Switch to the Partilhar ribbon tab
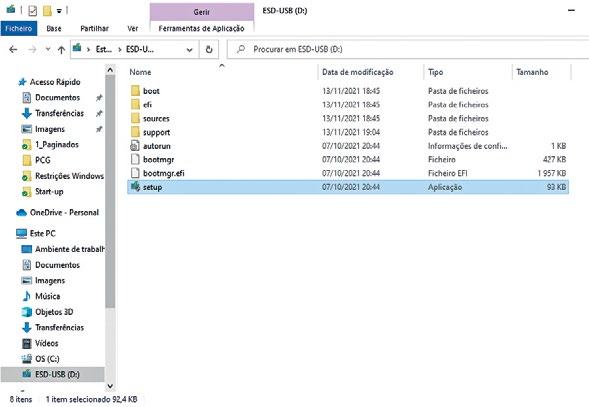Image resolution: width=589 pixels, height=407 pixels. [x=94, y=29]
